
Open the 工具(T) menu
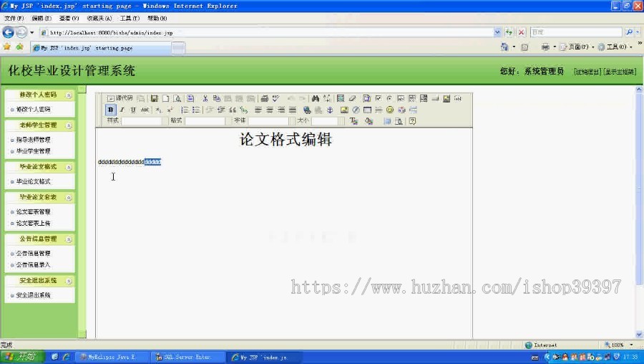point(130,18)
